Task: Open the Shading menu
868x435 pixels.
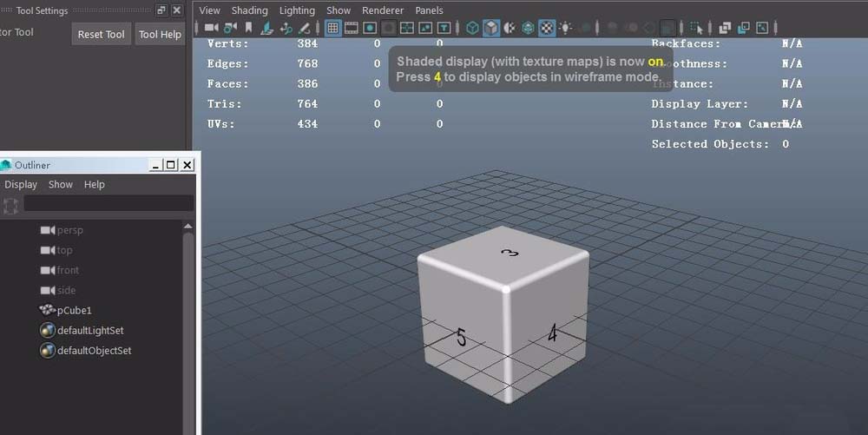Action: click(x=249, y=10)
